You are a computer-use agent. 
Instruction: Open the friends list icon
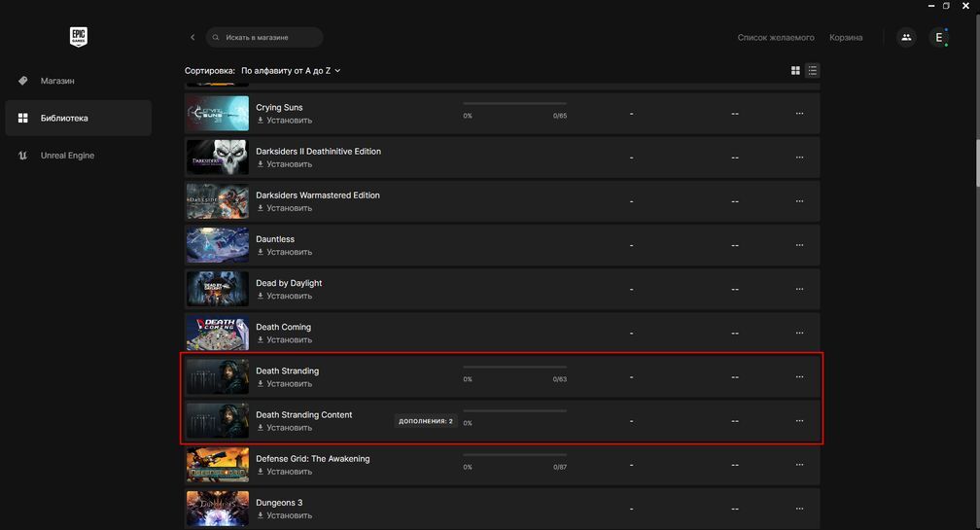906,38
